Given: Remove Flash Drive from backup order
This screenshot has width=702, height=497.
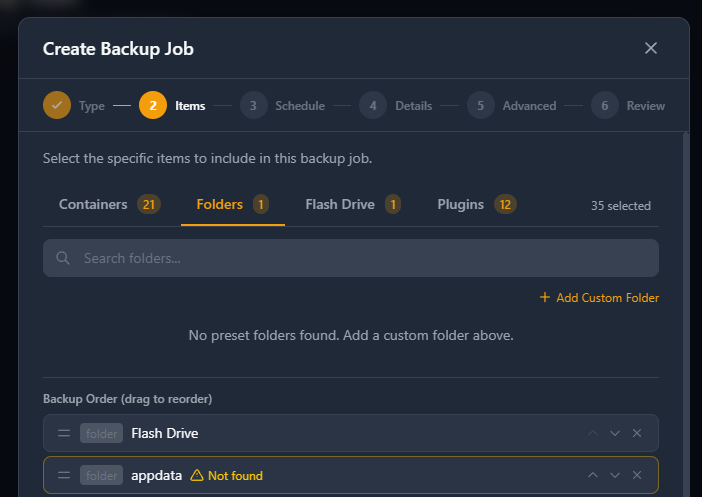Looking at the screenshot, I should click(637, 433).
